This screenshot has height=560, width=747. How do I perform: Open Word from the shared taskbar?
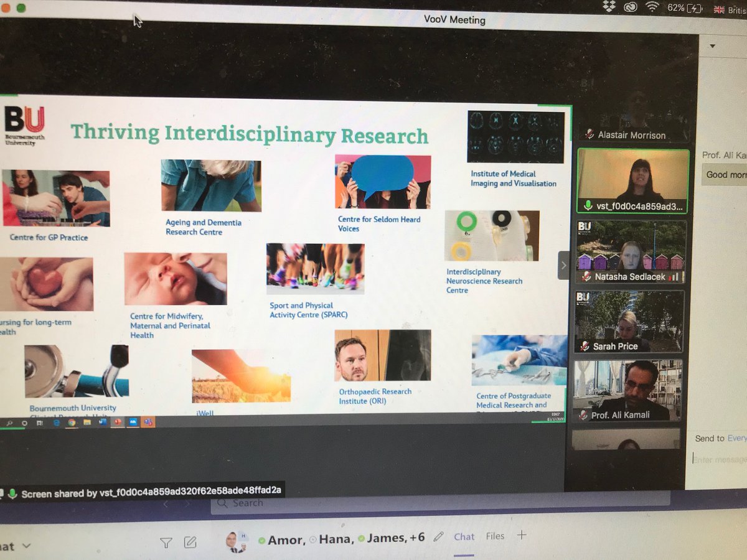tap(102, 422)
